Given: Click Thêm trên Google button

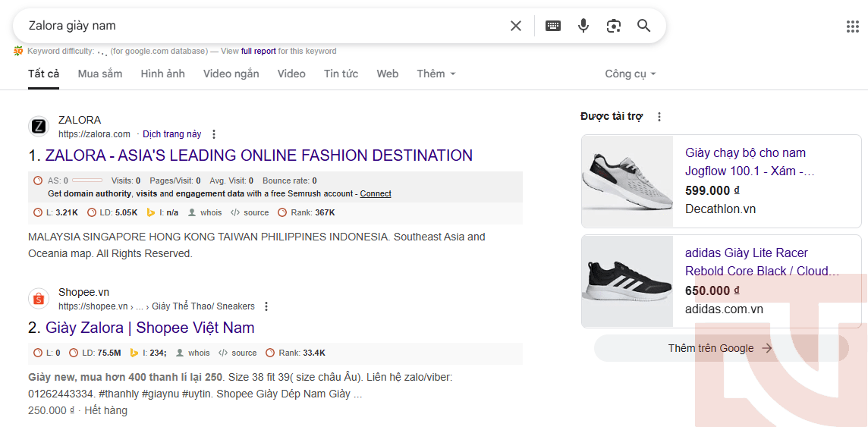Looking at the screenshot, I should point(721,348).
